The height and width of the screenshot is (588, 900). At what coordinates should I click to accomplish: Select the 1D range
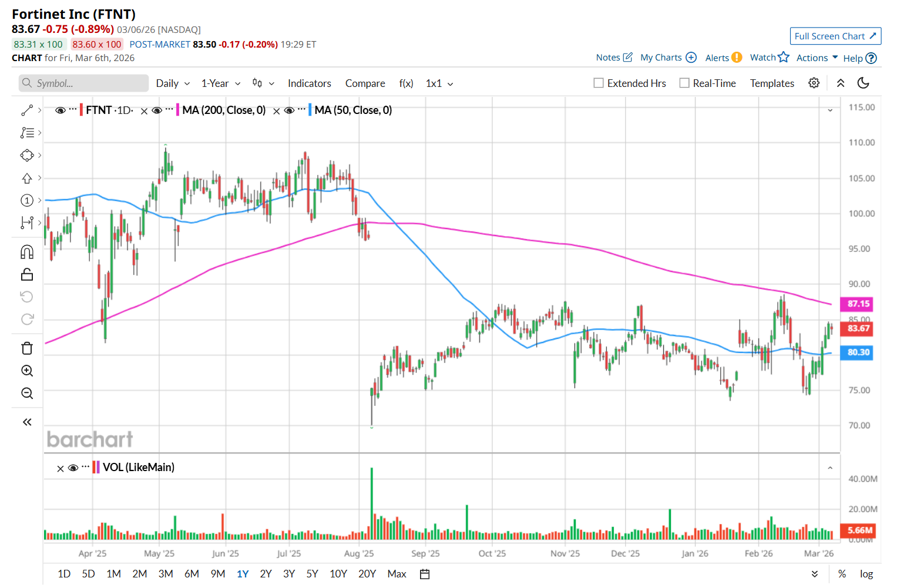click(x=64, y=574)
